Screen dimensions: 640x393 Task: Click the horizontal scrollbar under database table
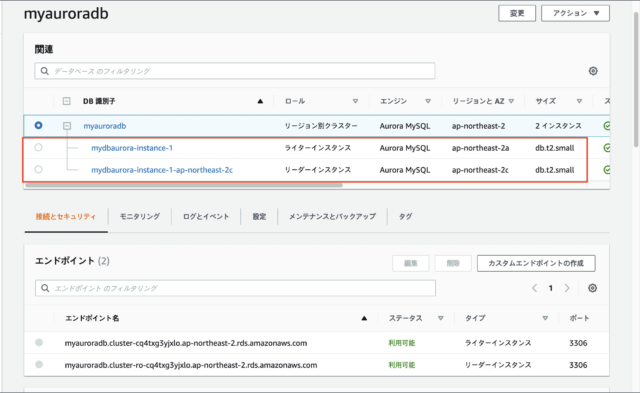coord(184,185)
